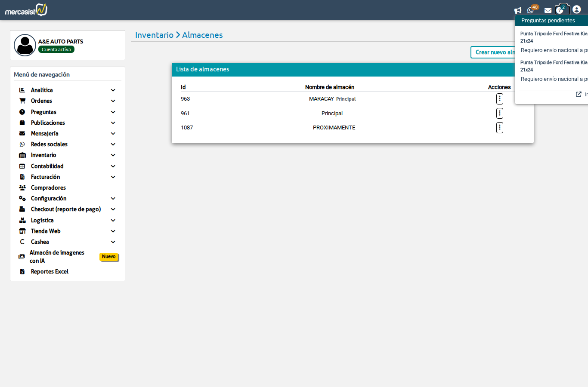Image resolution: width=588 pixels, height=387 pixels.
Task: Select Almacén de imagenes con IA
Action: click(x=57, y=257)
